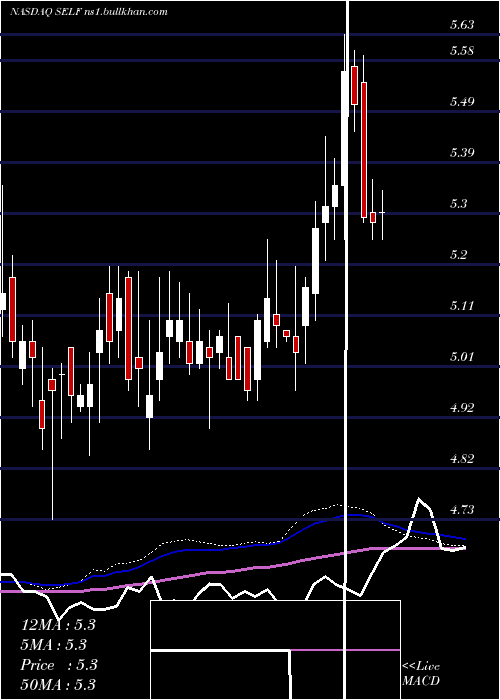
Task: Click the 4.92 price axis label
Action: pyautogui.click(x=462, y=408)
